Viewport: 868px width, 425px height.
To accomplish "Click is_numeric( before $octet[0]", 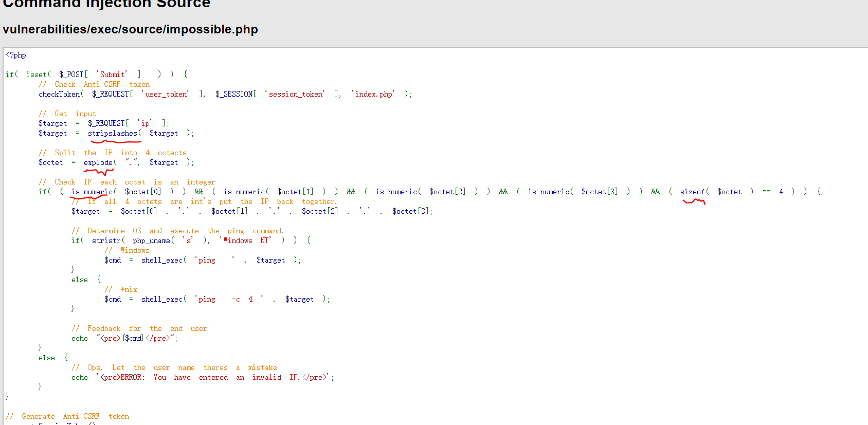I will [x=94, y=192].
